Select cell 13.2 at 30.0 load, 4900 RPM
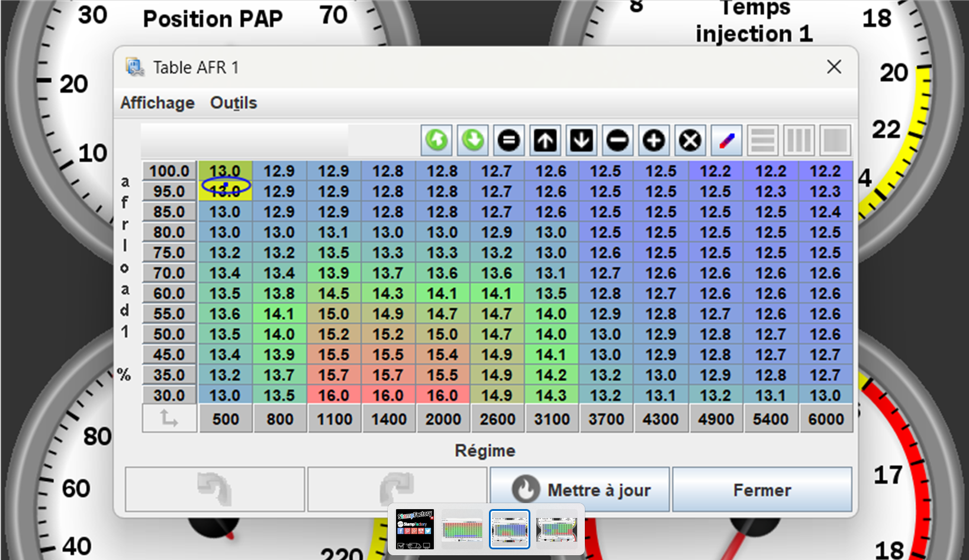The image size is (969, 560). (716, 395)
